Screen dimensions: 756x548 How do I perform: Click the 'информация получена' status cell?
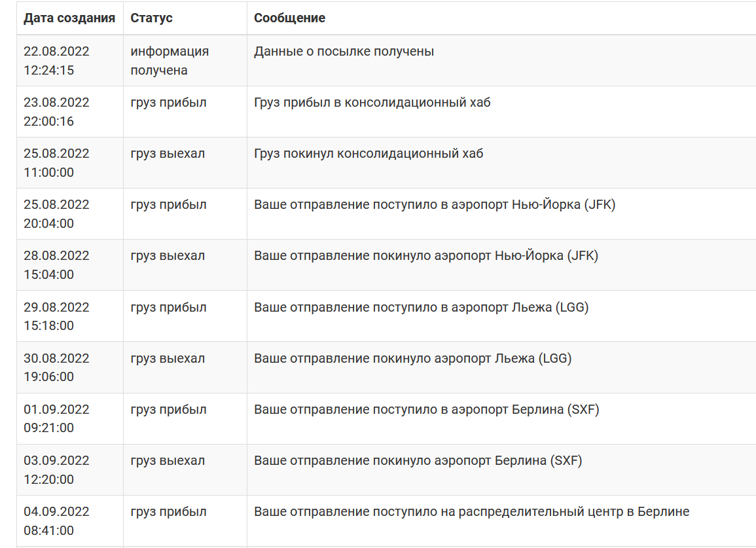pos(170,61)
